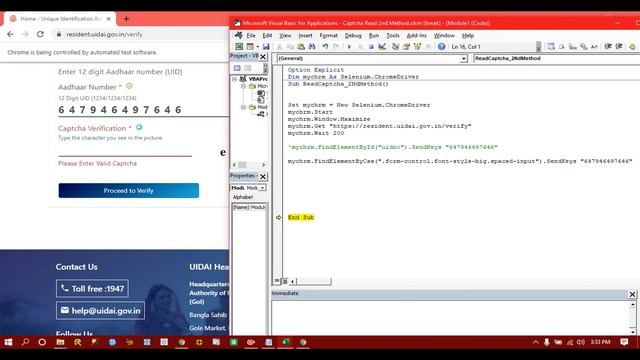Toggle Design Mode icon in toolbar
This screenshot has width=640, height=360.
coord(382,47)
